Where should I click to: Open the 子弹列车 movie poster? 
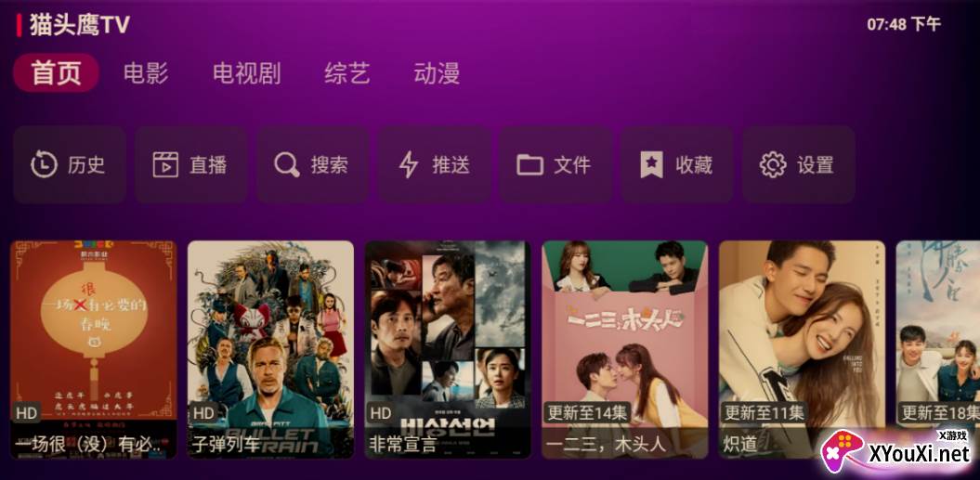(x=270, y=349)
